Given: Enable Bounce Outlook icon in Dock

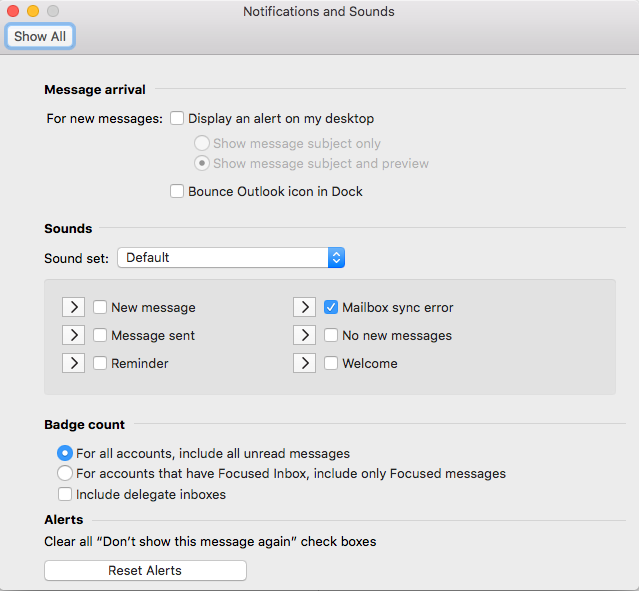Looking at the screenshot, I should [177, 191].
